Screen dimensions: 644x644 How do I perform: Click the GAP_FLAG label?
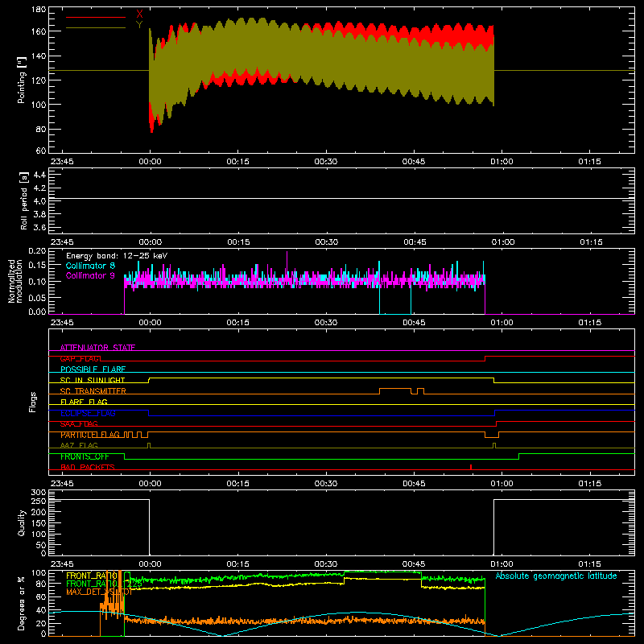80,358
